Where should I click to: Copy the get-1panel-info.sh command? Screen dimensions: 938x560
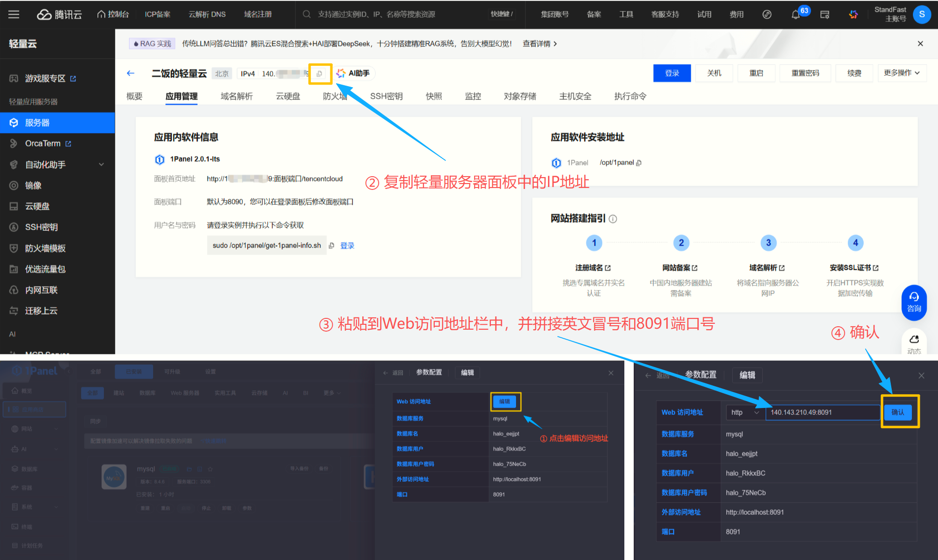(331, 245)
